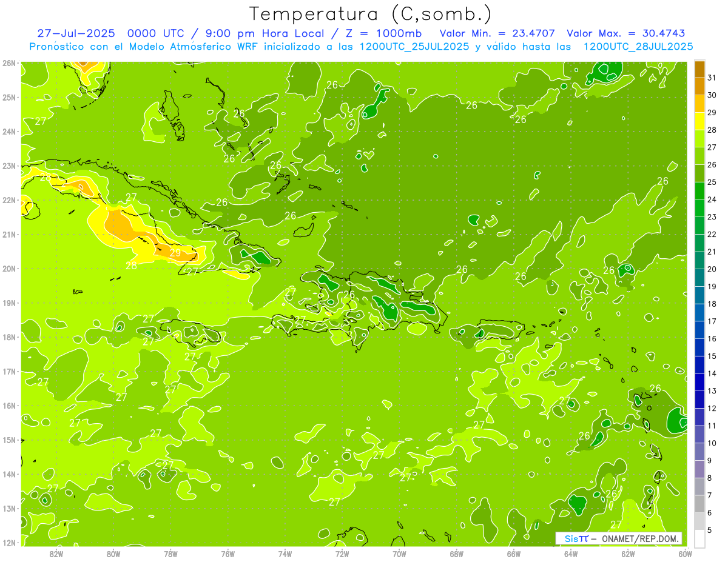The height and width of the screenshot is (562, 728).
Task: Click the "68W" longitude axis label
Action: [456, 553]
